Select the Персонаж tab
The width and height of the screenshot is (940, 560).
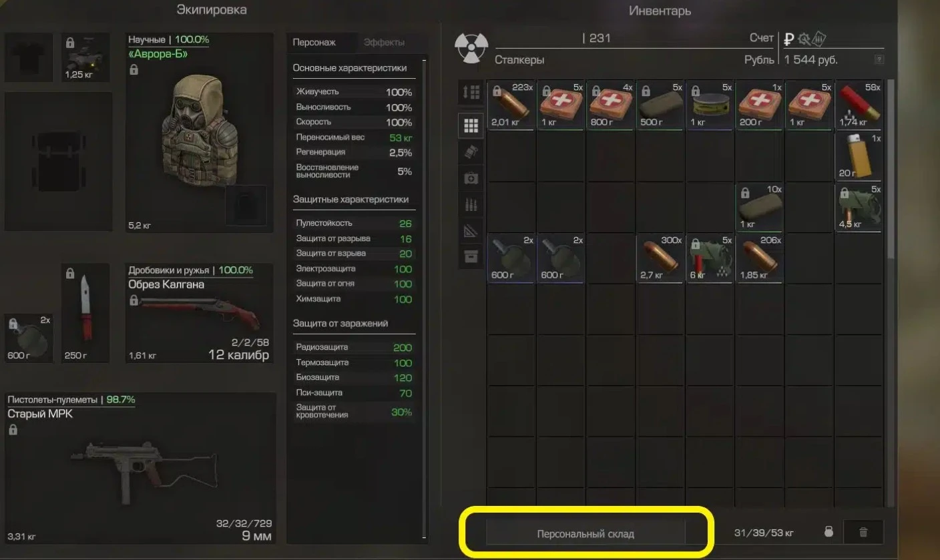[314, 42]
